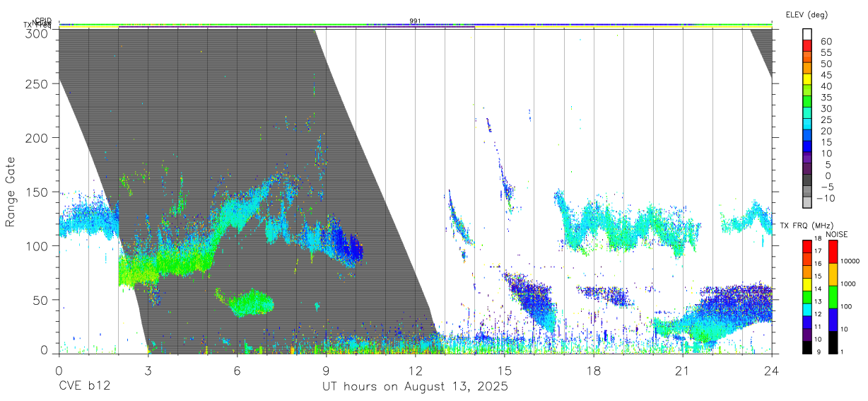Click the "200" range gate tick label
The image size is (868, 401).
point(37,137)
